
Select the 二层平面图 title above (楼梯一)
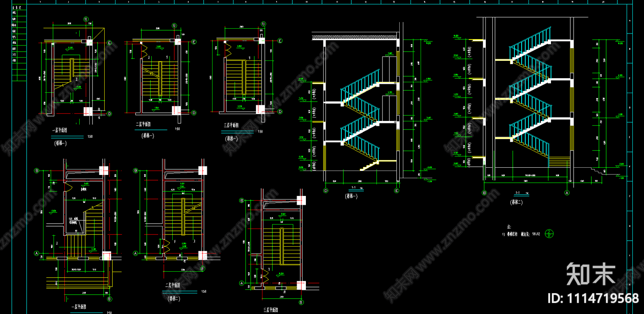143,124
